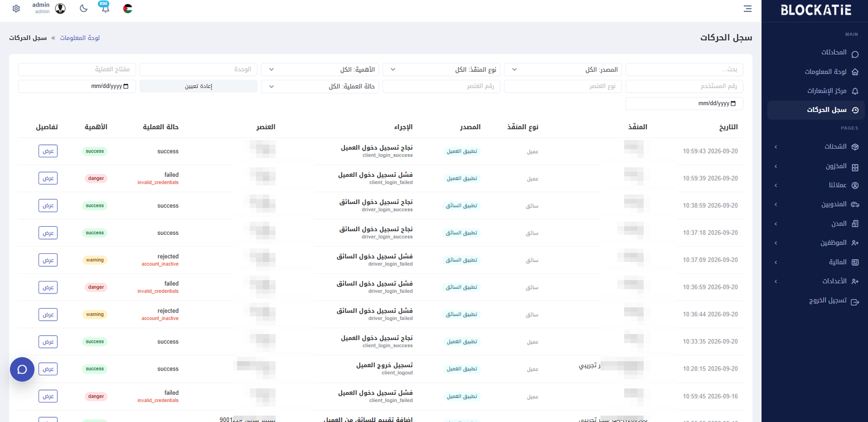Click the مفتاح العملية input field
Viewport: 868px width, 422px height.
tap(76, 69)
